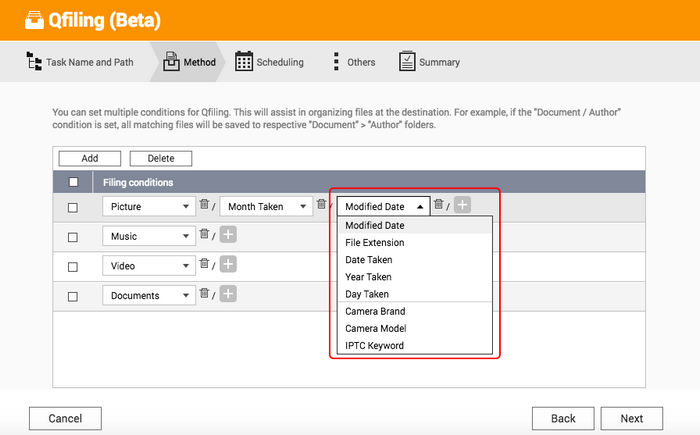Go to Summary step

[429, 62]
